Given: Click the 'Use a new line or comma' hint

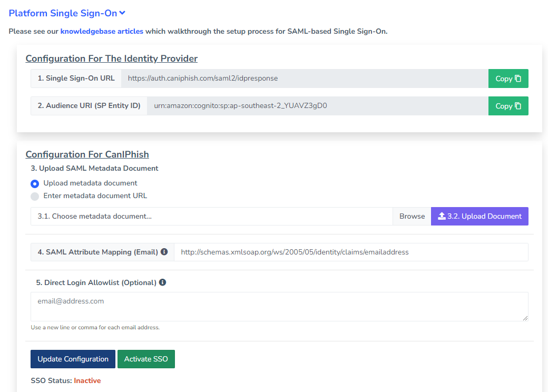Looking at the screenshot, I should (x=95, y=327).
